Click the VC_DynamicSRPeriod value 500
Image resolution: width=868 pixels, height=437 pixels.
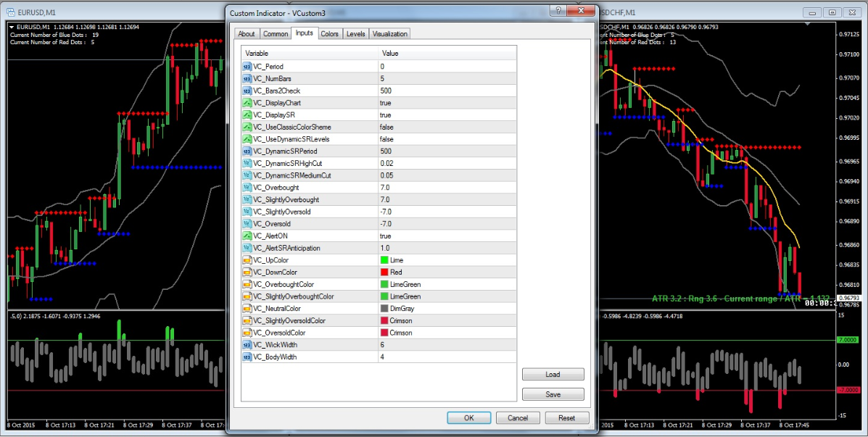(x=385, y=151)
